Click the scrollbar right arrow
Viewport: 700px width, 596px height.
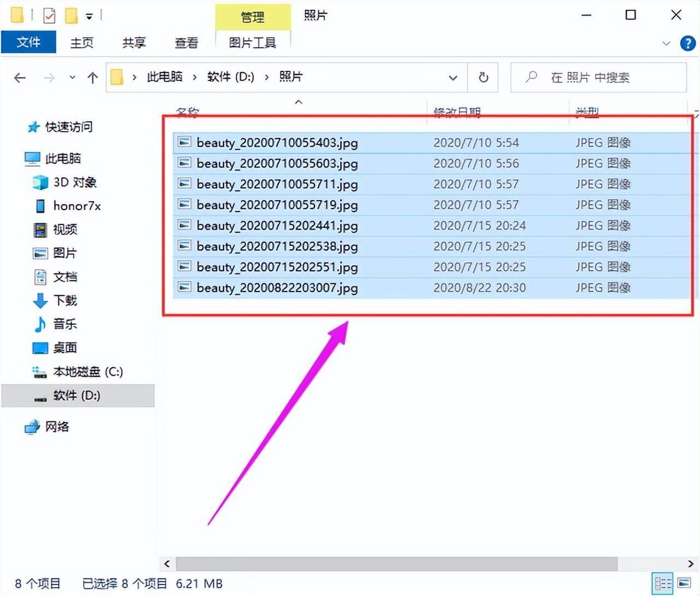(x=691, y=564)
